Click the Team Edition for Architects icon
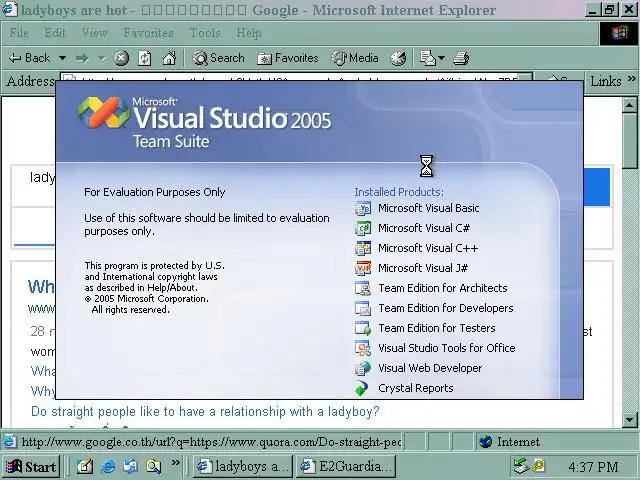Viewport: 640px width, 480px height. click(x=362, y=288)
